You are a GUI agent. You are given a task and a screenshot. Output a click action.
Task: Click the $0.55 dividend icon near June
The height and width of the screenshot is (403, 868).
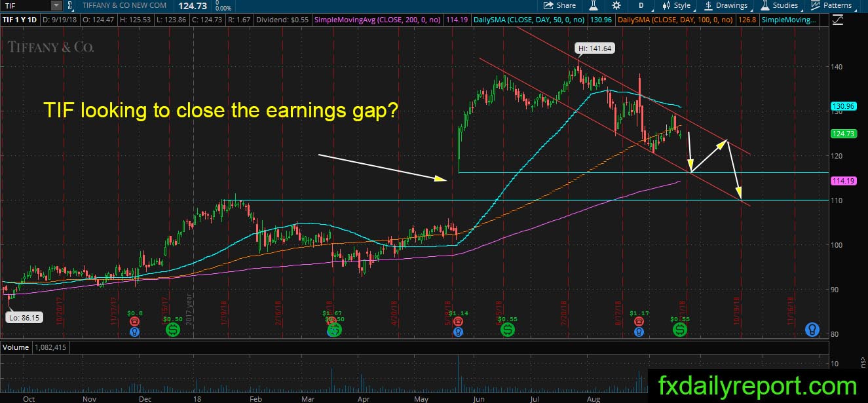click(x=508, y=329)
